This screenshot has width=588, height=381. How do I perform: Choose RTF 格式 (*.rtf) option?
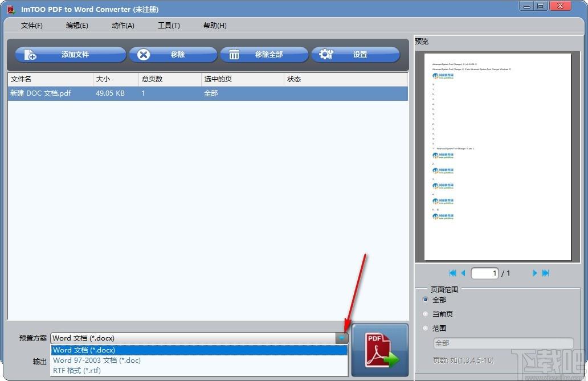[x=199, y=371]
